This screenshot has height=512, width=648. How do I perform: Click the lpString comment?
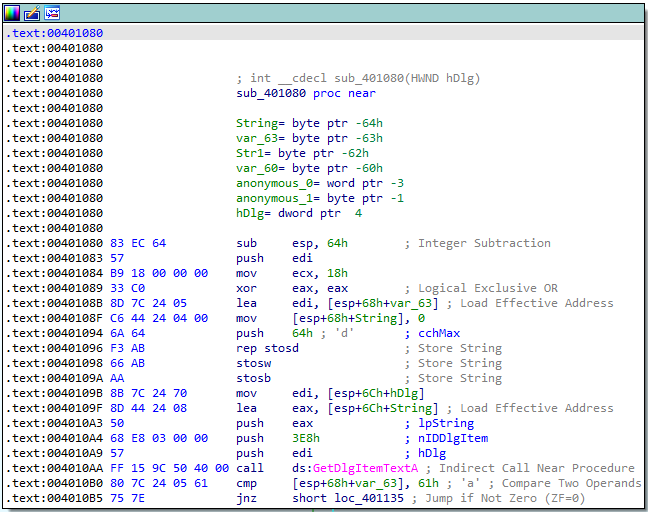(446, 423)
